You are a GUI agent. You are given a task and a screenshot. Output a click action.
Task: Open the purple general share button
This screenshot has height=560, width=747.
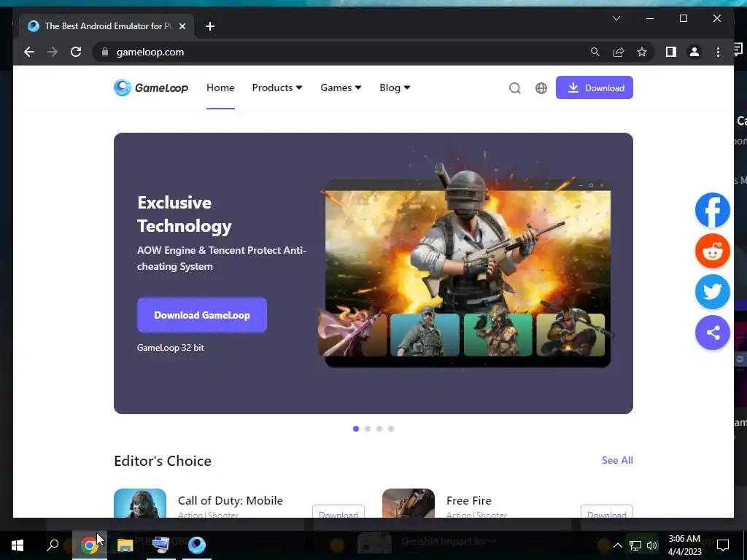[712, 332]
